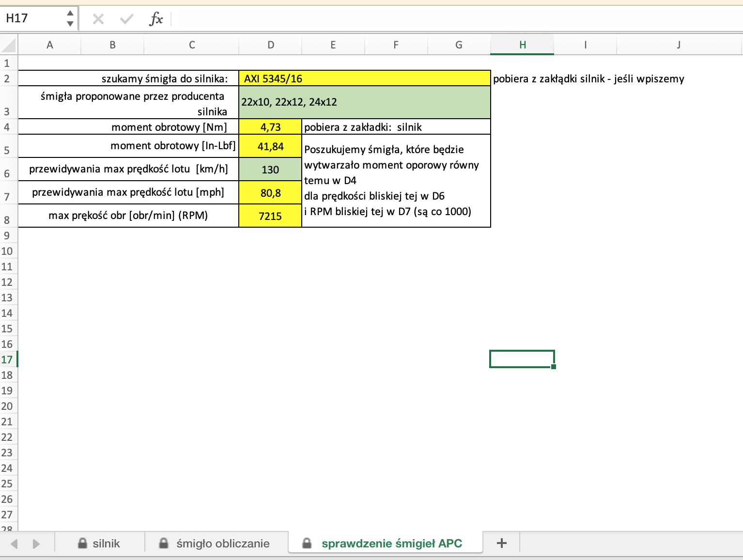Select the sprawdzenie śmigieł APC tab
The width and height of the screenshot is (743, 560).
[391, 543]
